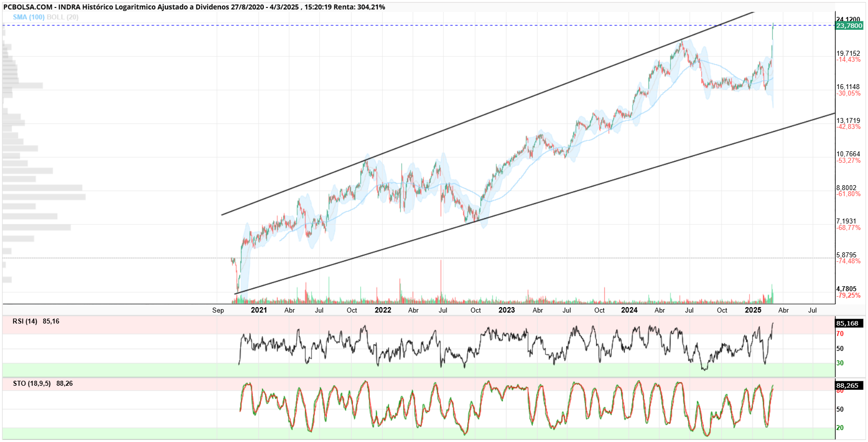The height and width of the screenshot is (442, 868).
Task: Click the stochastic value tag 88,265
Action: coord(848,385)
